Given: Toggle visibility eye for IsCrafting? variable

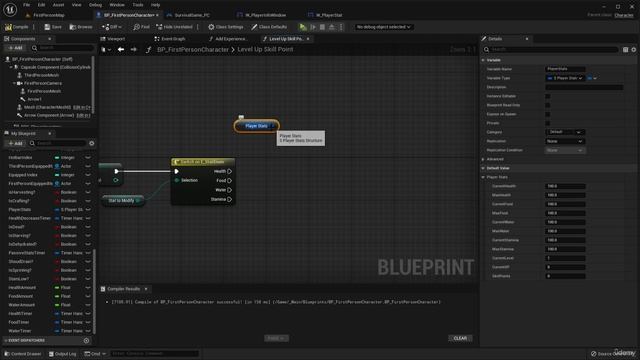Looking at the screenshot, I should (x=88, y=201).
